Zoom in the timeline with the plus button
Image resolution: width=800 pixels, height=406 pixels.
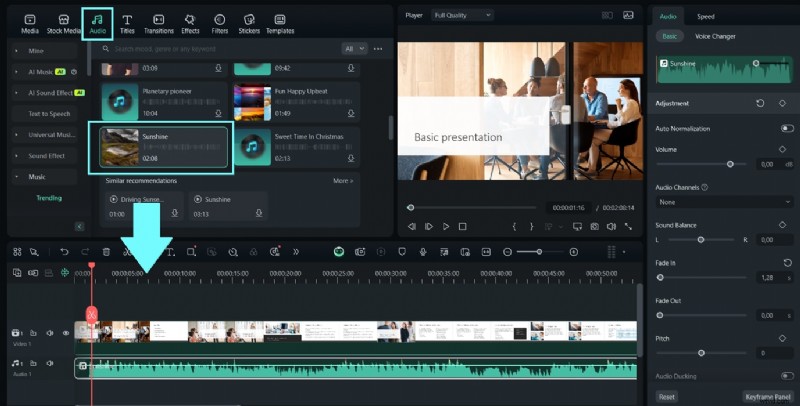click(x=573, y=252)
